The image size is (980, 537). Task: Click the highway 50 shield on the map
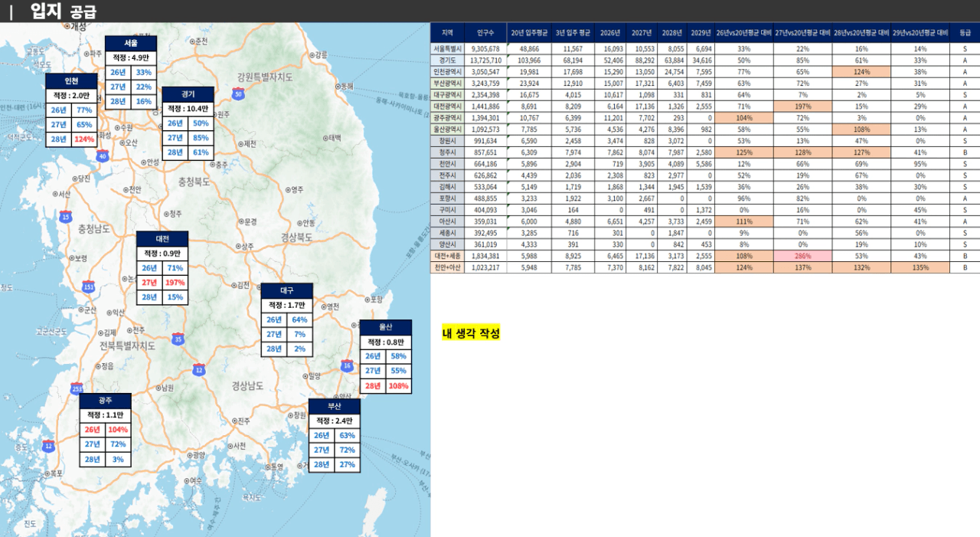(240, 94)
